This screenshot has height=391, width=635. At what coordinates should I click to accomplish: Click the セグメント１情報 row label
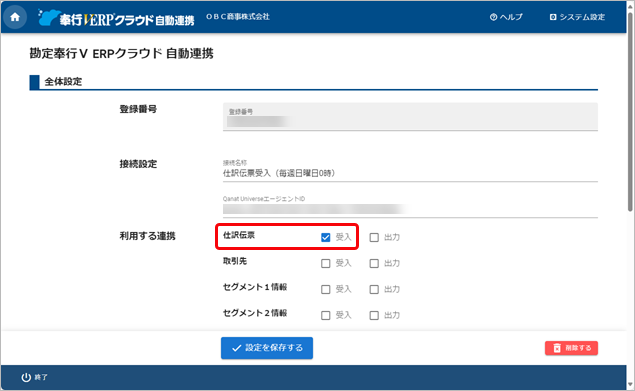point(255,287)
